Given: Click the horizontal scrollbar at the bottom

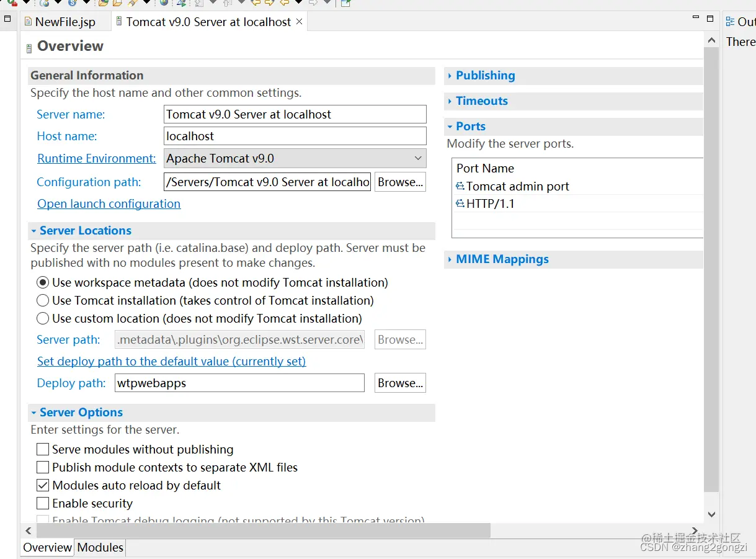Looking at the screenshot, I should pos(264,530).
